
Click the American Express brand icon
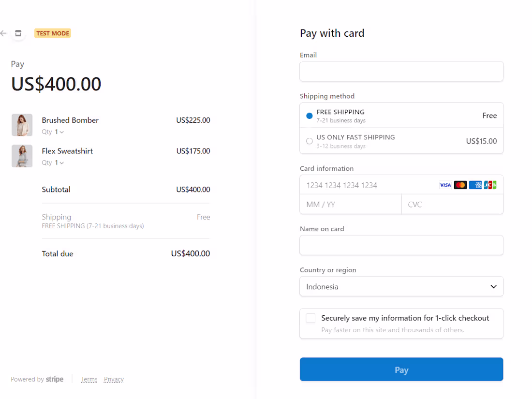(475, 185)
